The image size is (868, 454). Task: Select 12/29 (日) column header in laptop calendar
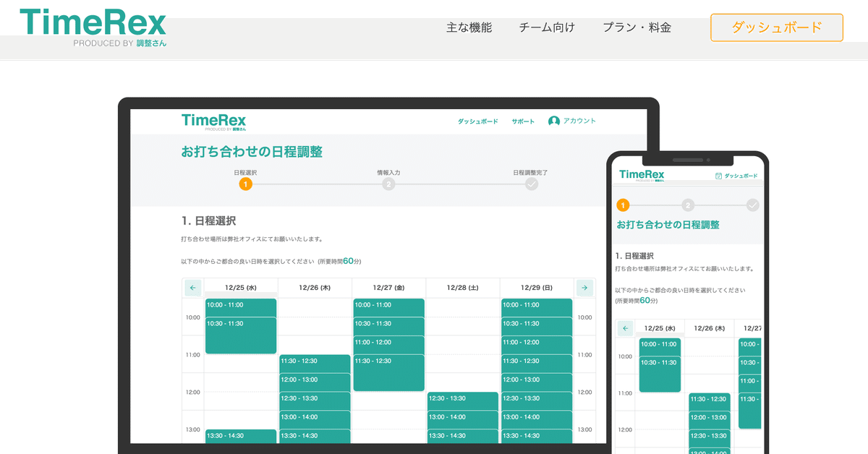click(x=537, y=288)
